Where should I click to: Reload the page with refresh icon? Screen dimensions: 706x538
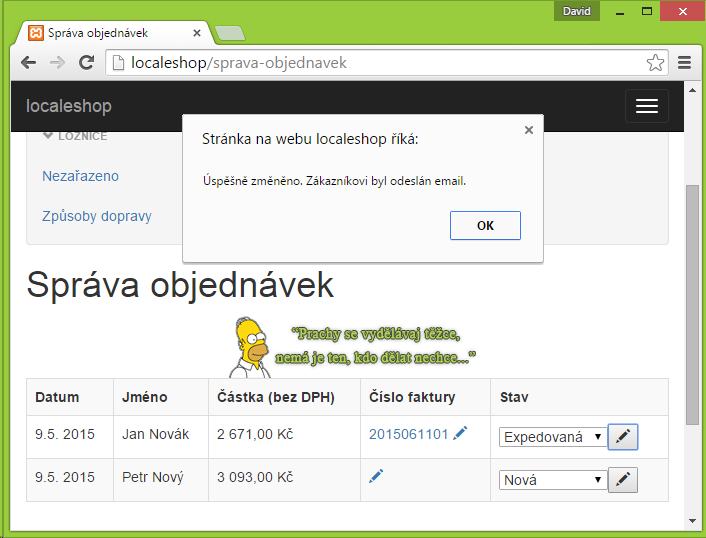pyautogui.click(x=86, y=63)
